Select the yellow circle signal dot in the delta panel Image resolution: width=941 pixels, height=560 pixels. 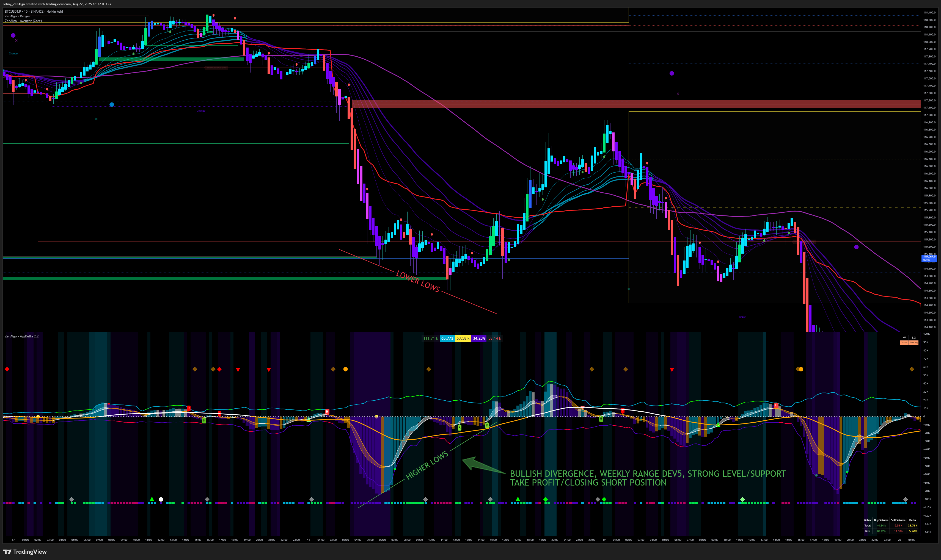point(345,369)
